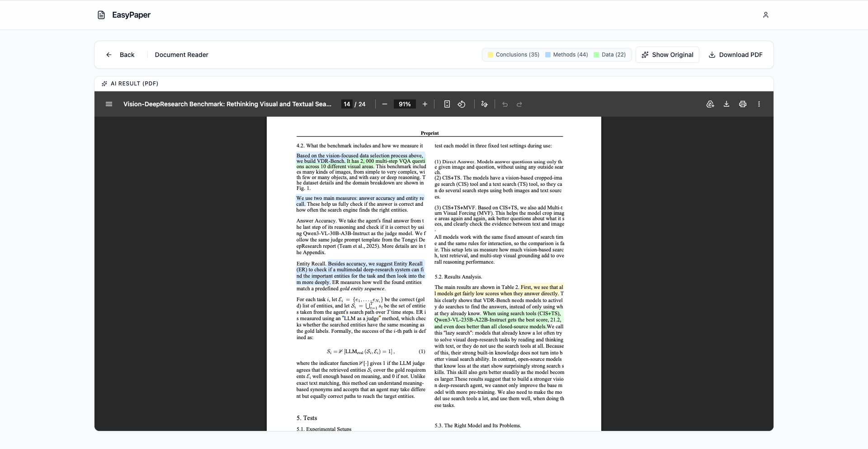Click the undo arrow in PDF toolbar
This screenshot has height=449, width=868.
coord(505,104)
